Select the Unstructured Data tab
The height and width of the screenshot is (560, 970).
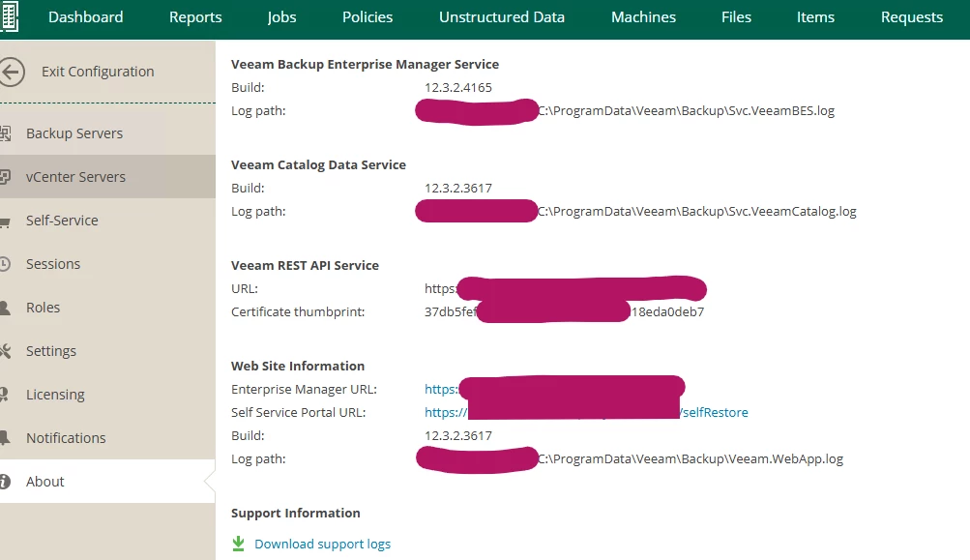tap(502, 17)
